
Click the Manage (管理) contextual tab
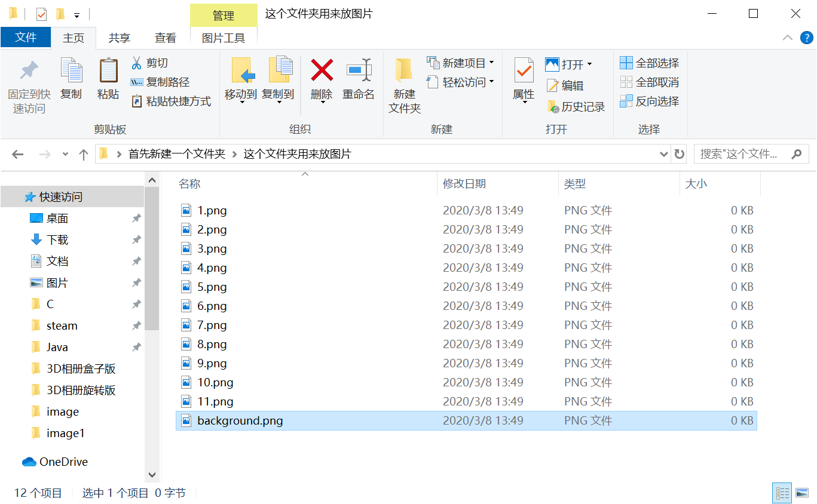pos(224,16)
